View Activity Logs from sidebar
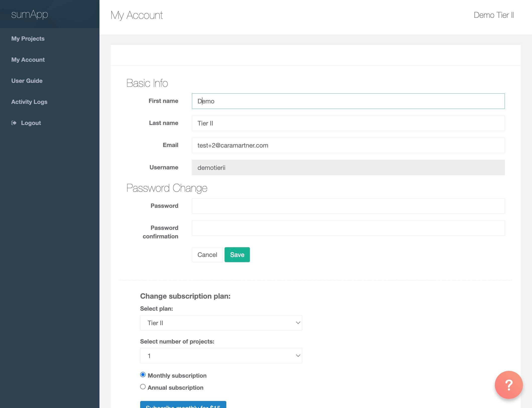This screenshot has width=532, height=408. pyautogui.click(x=29, y=102)
